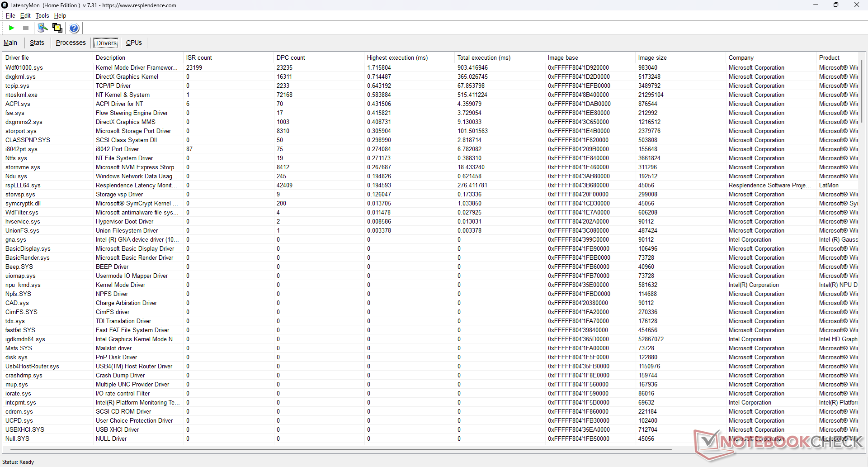Viewport: 868px width, 467px height.
Task: Select the Drivers tab
Action: (x=106, y=43)
